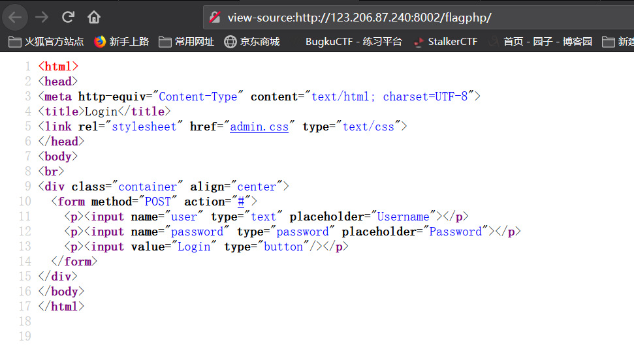Screen dimensions: 634x364
Task: Expand the rightmost bookmark folder
Action: pos(618,42)
